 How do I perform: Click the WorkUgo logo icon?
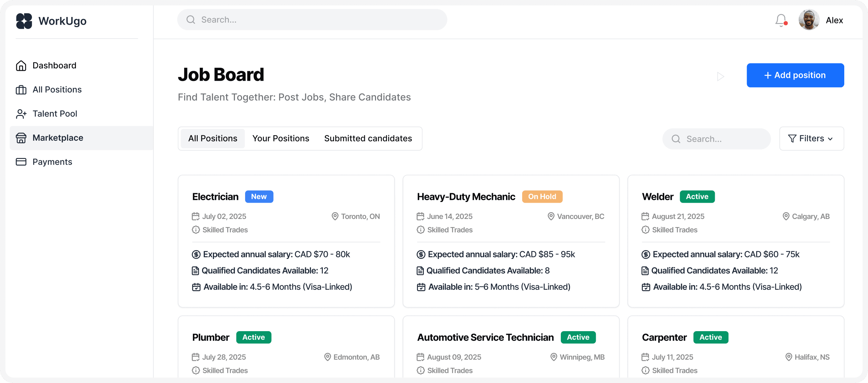tap(24, 21)
